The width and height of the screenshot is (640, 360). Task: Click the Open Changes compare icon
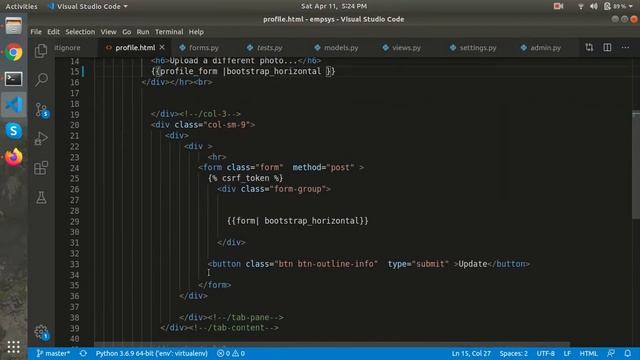589,47
